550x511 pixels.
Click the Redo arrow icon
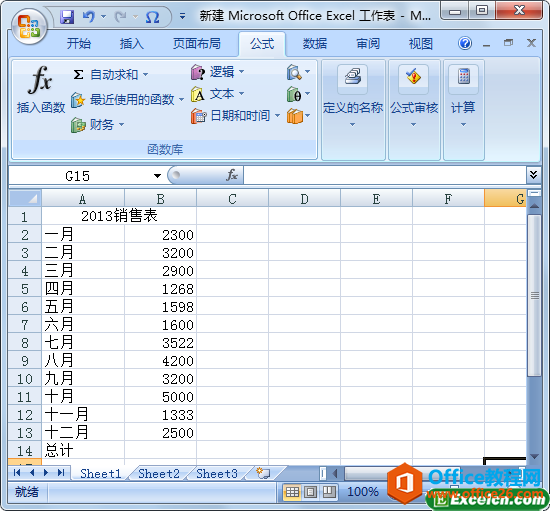click(x=121, y=16)
